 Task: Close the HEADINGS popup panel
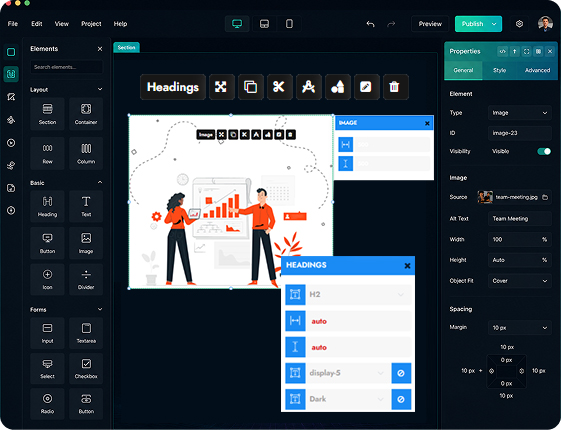point(407,266)
